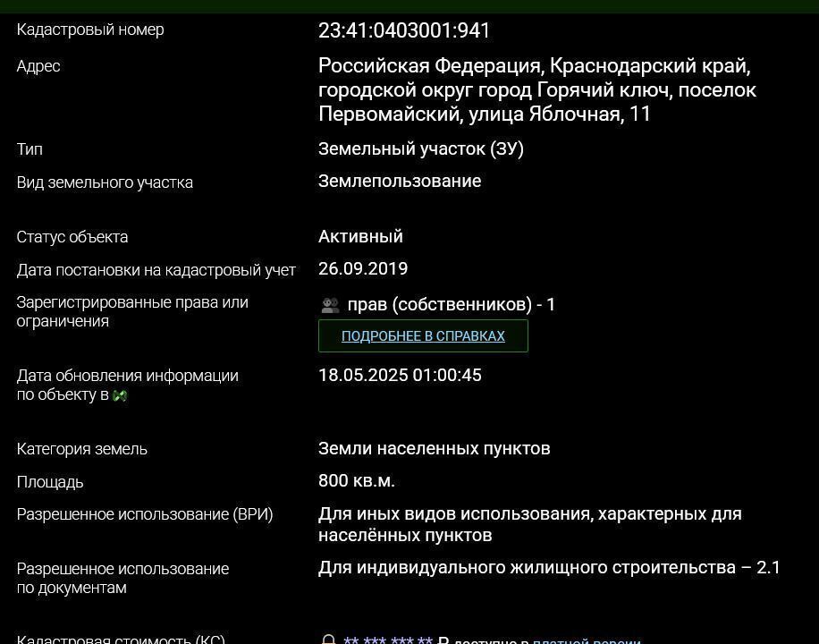
Task: Click the label Дата постановки на кадастровый учет
Action: pyautogui.click(x=156, y=270)
